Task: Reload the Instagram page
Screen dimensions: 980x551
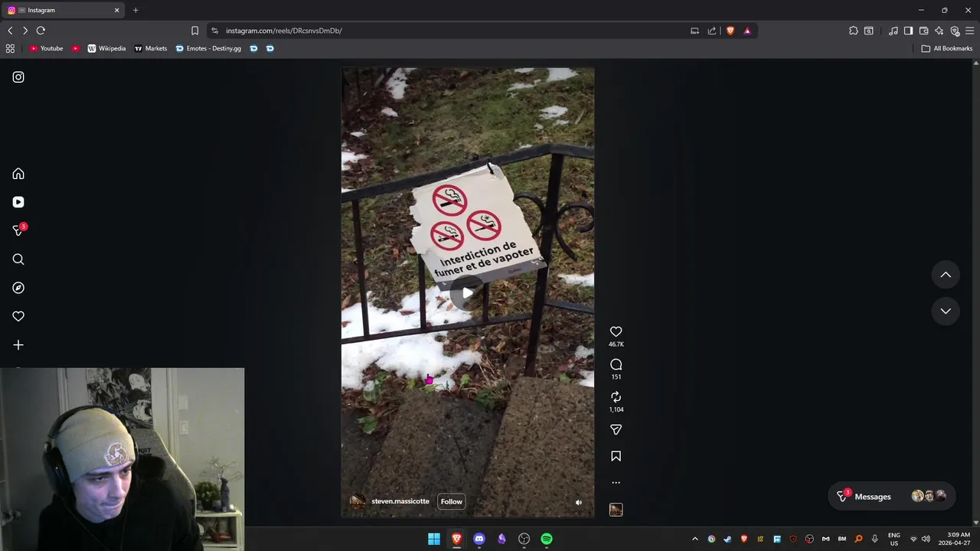Action: (41, 31)
